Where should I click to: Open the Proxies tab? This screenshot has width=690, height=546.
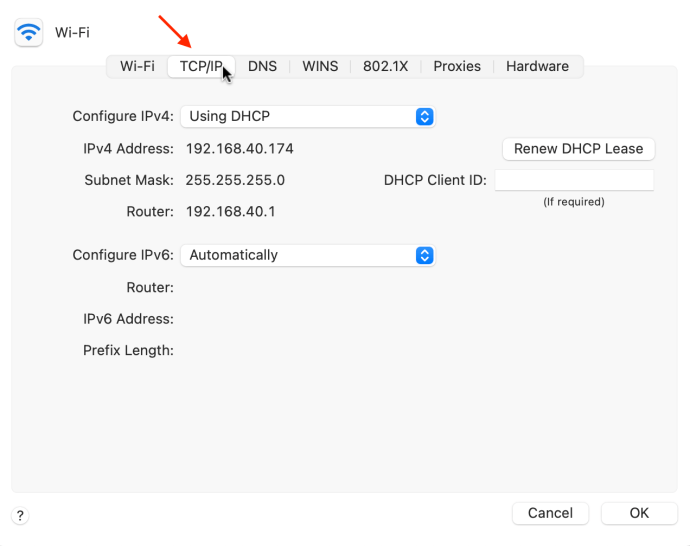[457, 66]
